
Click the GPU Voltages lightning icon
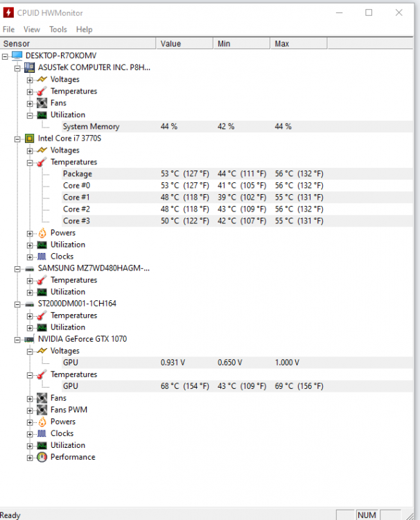42,351
